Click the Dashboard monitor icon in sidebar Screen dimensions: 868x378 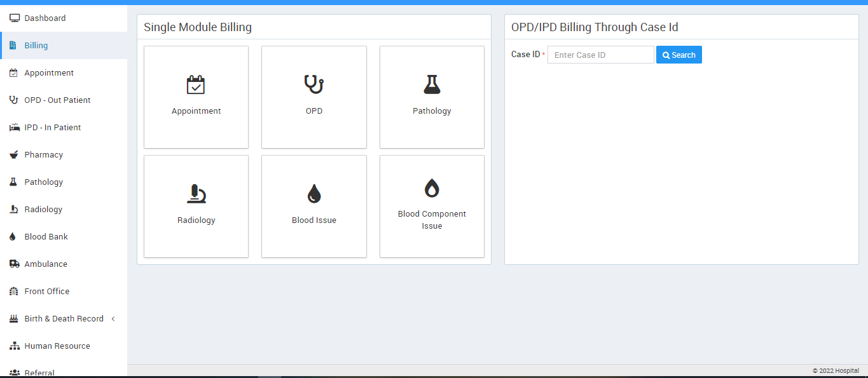pyautogui.click(x=14, y=18)
